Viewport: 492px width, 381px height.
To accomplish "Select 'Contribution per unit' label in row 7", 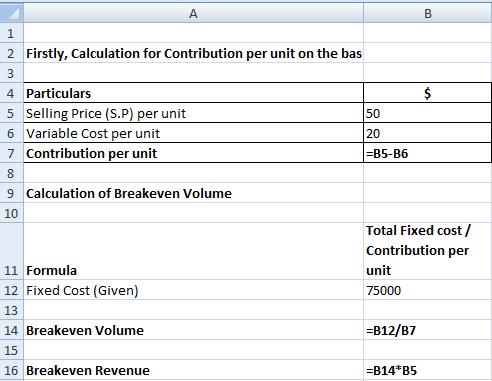I will [193, 153].
